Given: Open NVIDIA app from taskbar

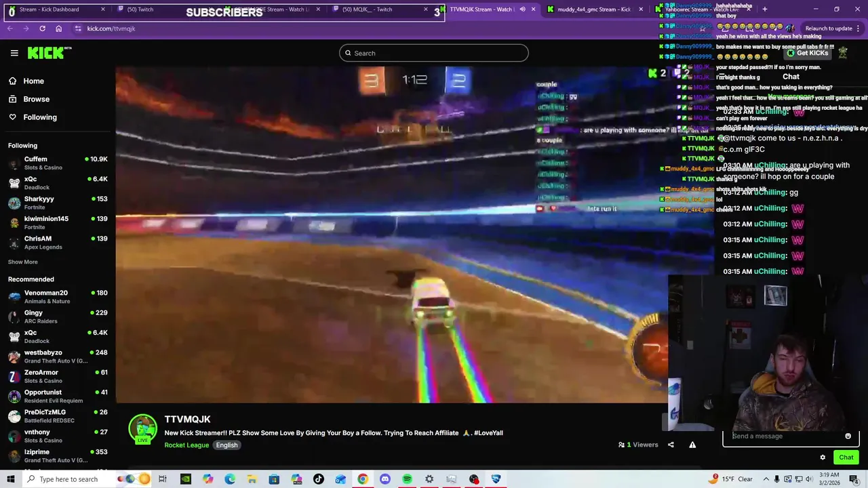Looking at the screenshot, I should point(185,479).
